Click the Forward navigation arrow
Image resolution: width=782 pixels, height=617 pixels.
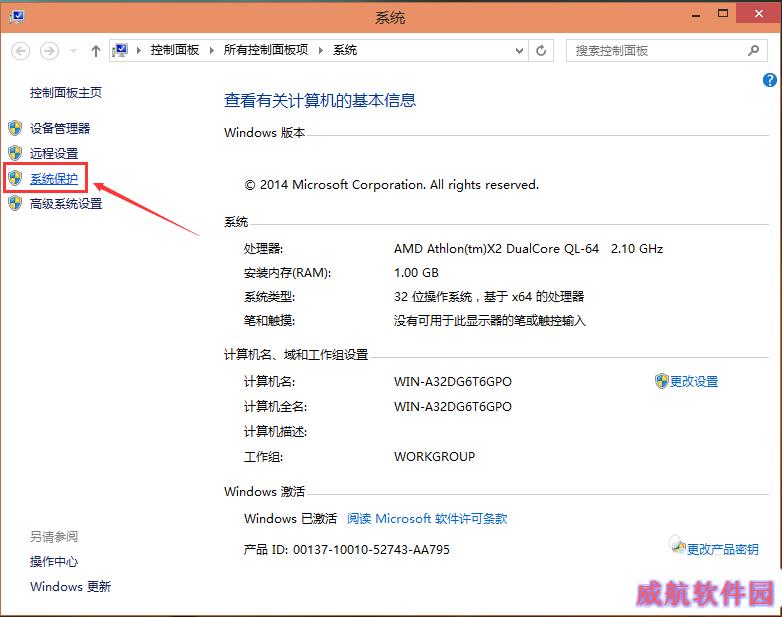pyautogui.click(x=49, y=51)
